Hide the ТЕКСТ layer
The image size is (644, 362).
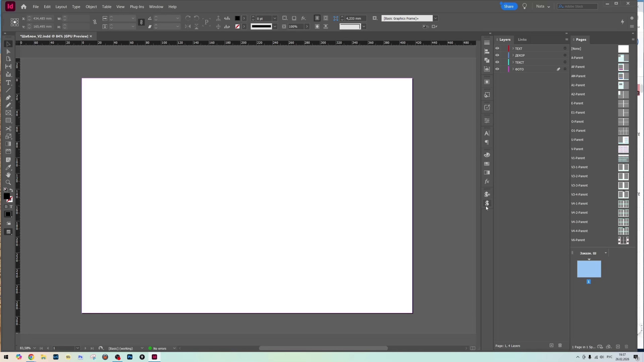point(497,62)
